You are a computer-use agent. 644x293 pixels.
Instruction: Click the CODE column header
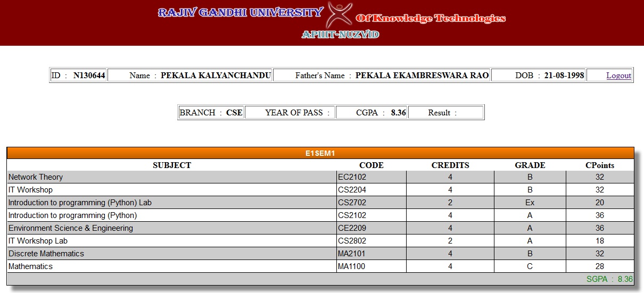[x=371, y=165]
